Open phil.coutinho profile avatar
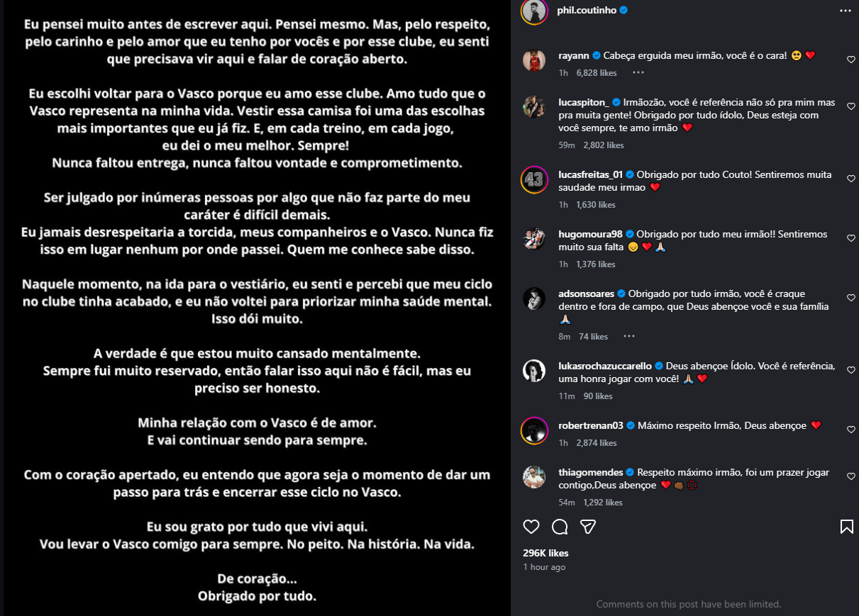 [x=534, y=11]
